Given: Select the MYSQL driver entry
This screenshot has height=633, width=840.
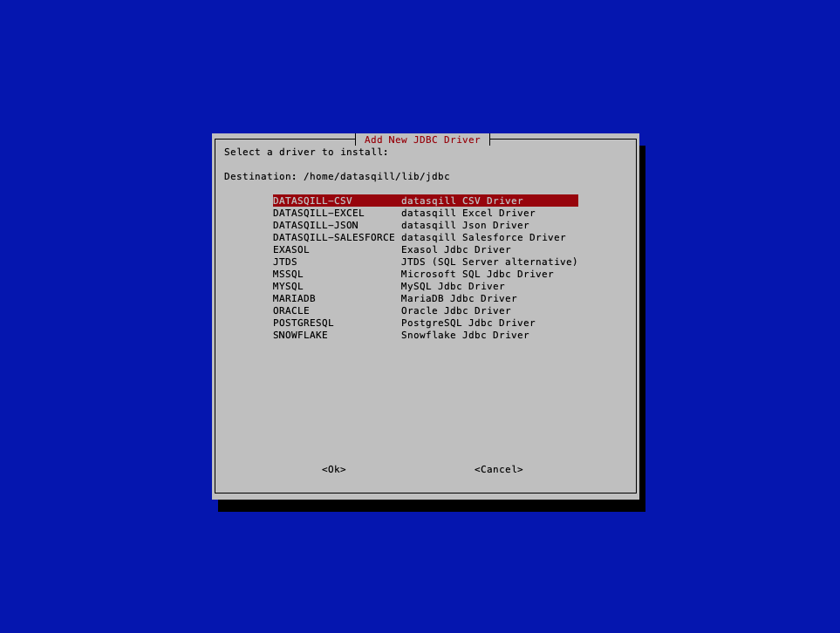Looking at the screenshot, I should click(x=288, y=285).
